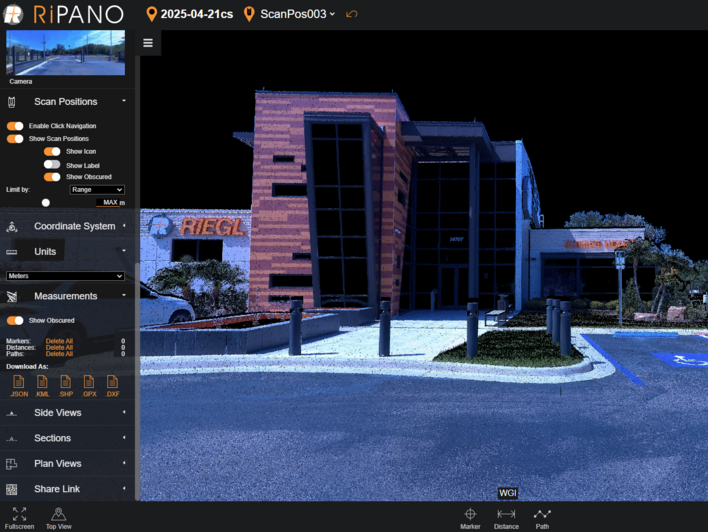The width and height of the screenshot is (708, 532).
Task: Open the Limit by Range dropdown
Action: [97, 189]
